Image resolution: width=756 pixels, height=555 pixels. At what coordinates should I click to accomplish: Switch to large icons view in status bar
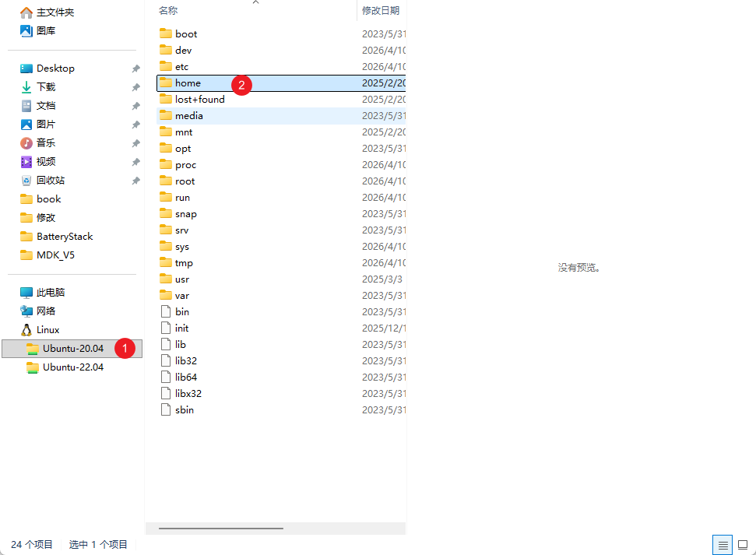click(743, 545)
